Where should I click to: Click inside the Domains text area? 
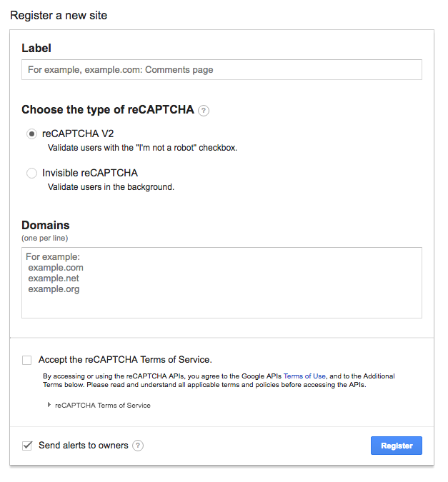point(221,283)
